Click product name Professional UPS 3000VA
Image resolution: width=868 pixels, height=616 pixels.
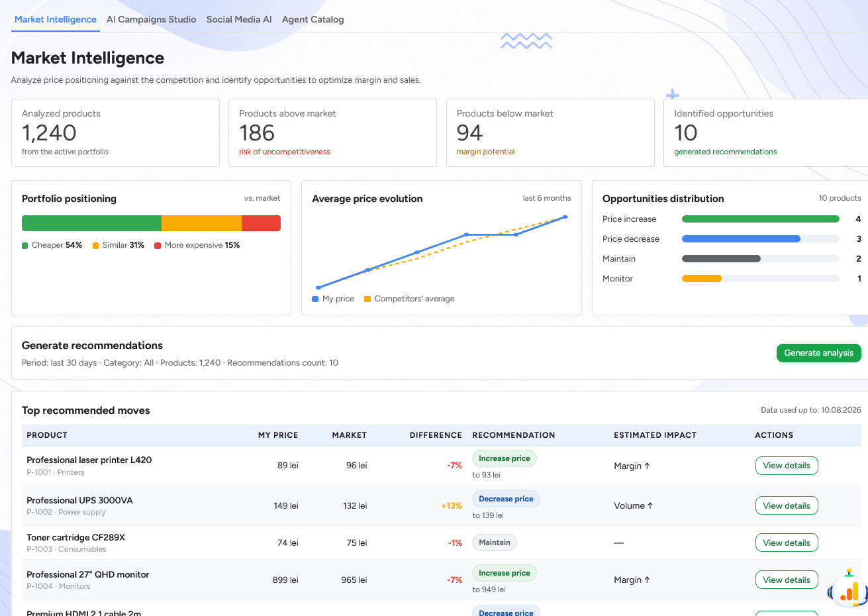point(79,501)
